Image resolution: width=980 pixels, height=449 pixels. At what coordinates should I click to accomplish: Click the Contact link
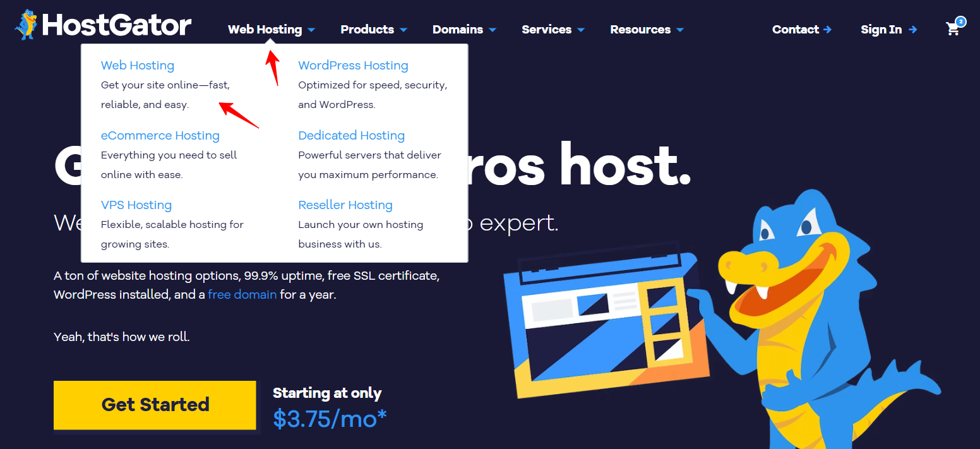click(x=795, y=29)
